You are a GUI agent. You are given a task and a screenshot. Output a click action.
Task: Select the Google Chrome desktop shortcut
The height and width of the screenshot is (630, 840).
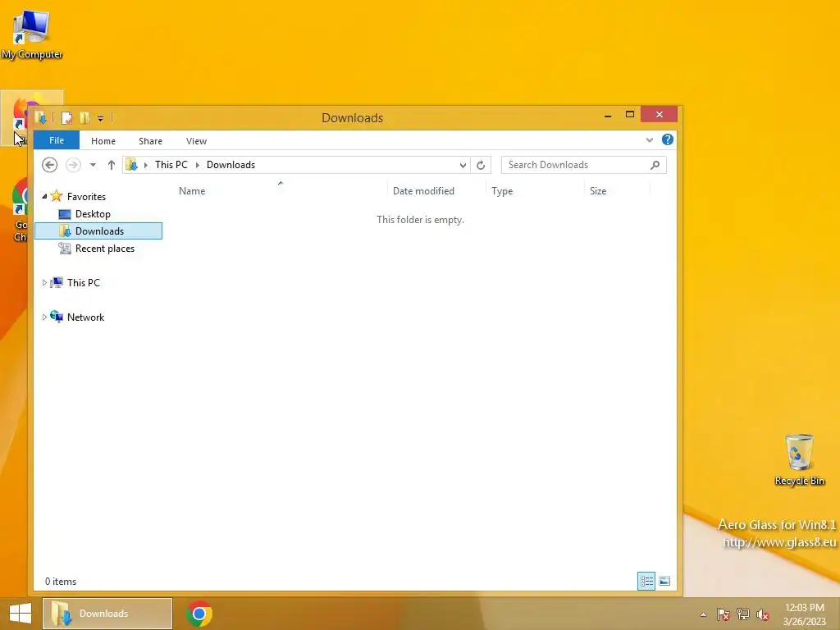click(x=20, y=210)
